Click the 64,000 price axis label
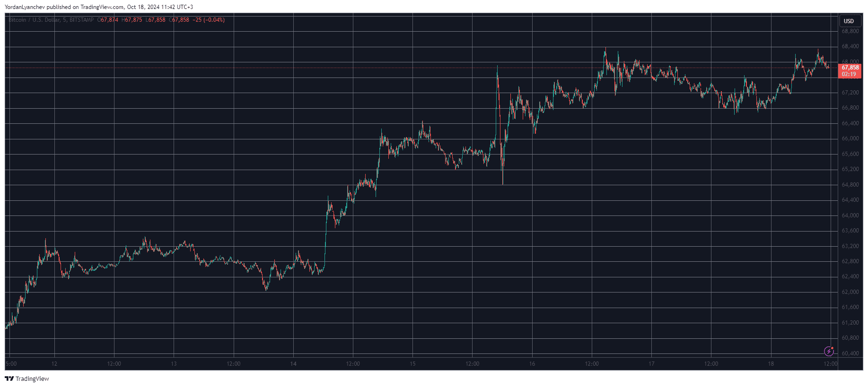 point(850,215)
